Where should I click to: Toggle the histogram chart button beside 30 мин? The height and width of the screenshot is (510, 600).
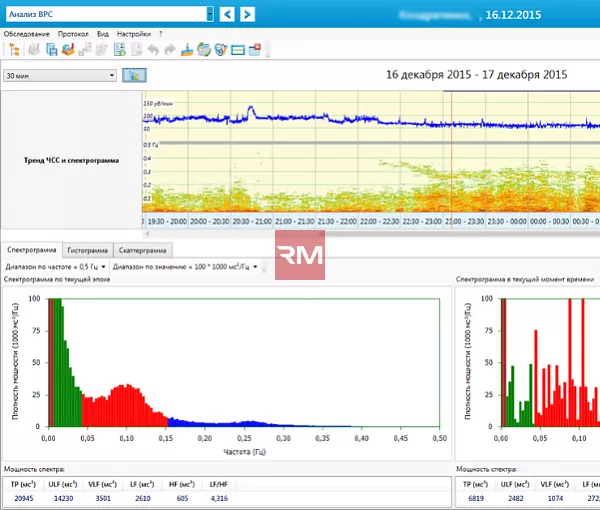click(134, 75)
